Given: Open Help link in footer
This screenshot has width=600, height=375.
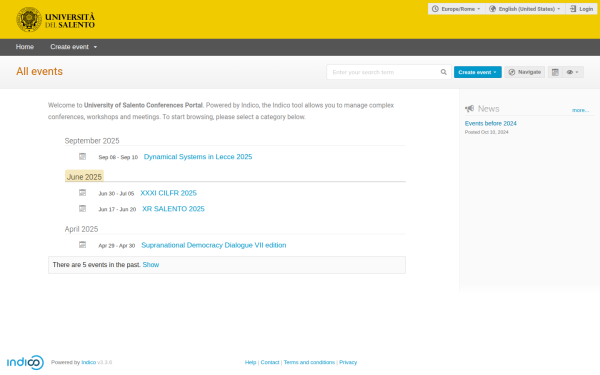Looking at the screenshot, I should coord(250,362).
